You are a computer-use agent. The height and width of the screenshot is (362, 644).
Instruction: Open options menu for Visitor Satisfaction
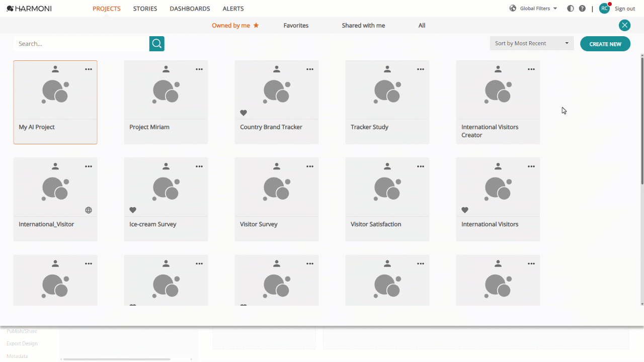pos(421,166)
